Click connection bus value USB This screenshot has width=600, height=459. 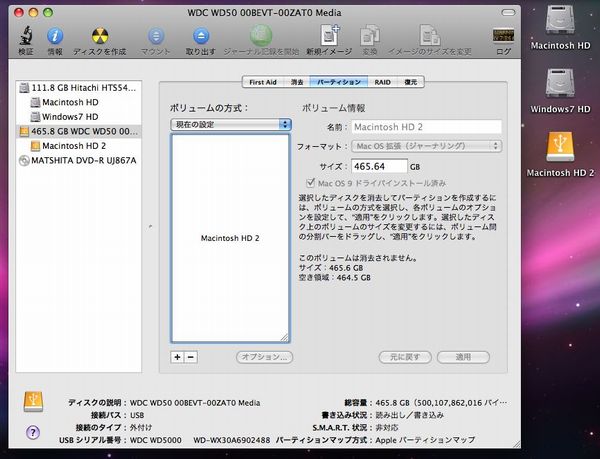(137, 415)
